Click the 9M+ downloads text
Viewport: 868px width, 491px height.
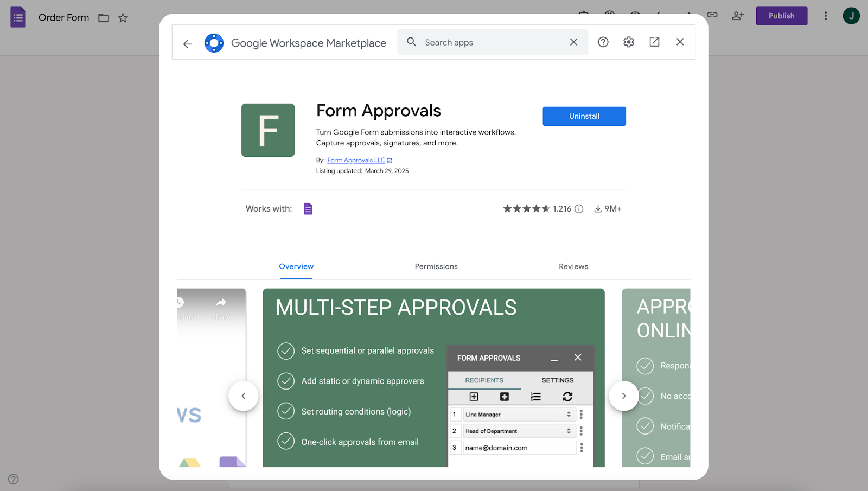coord(613,209)
